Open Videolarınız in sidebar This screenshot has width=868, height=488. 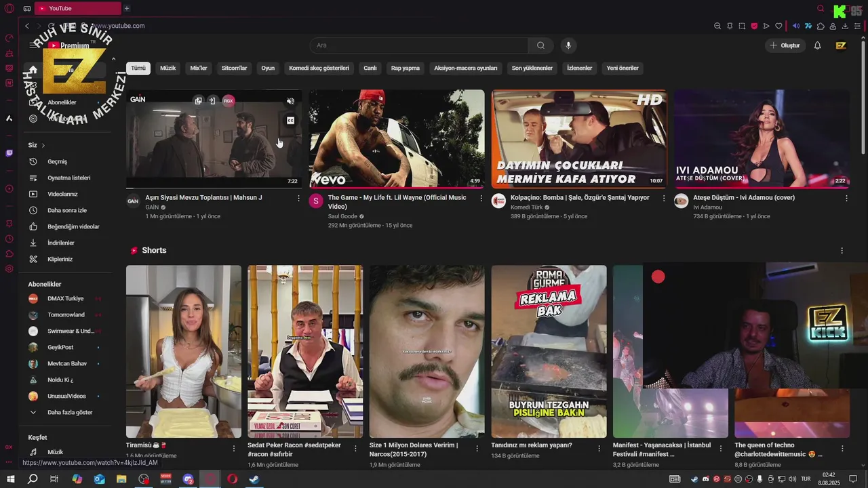[66, 195]
